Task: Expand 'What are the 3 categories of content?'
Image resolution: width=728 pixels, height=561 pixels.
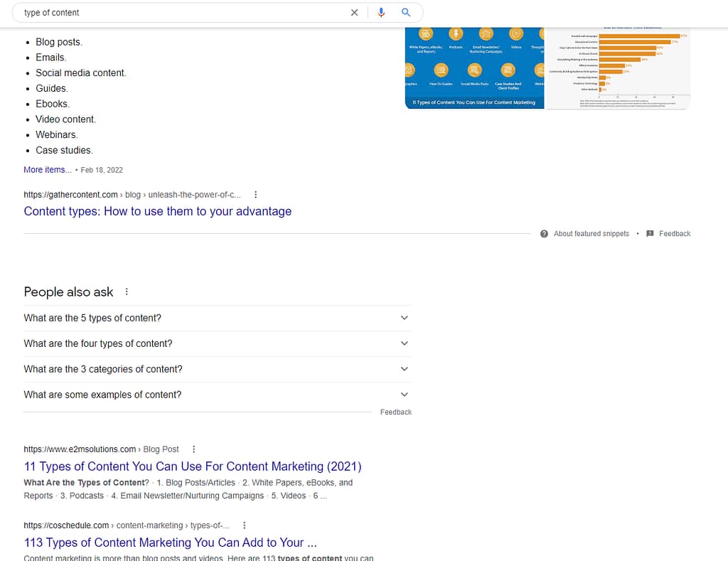Action: pyautogui.click(x=217, y=369)
